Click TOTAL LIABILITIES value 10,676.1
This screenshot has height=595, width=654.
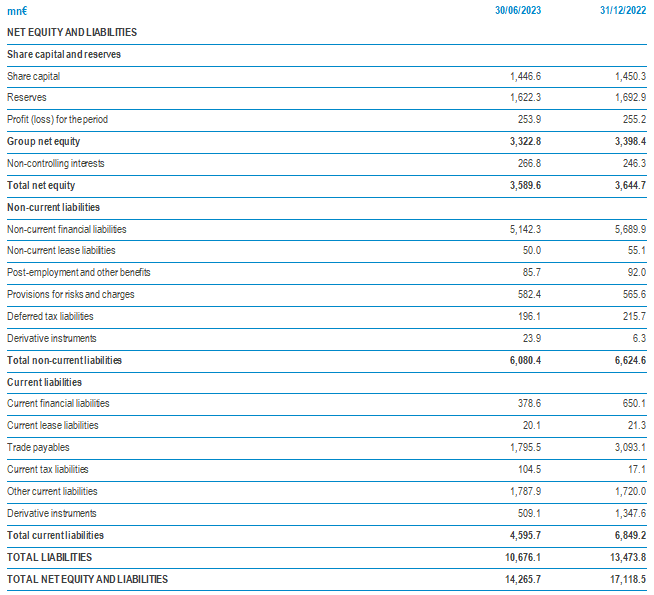tap(523, 557)
